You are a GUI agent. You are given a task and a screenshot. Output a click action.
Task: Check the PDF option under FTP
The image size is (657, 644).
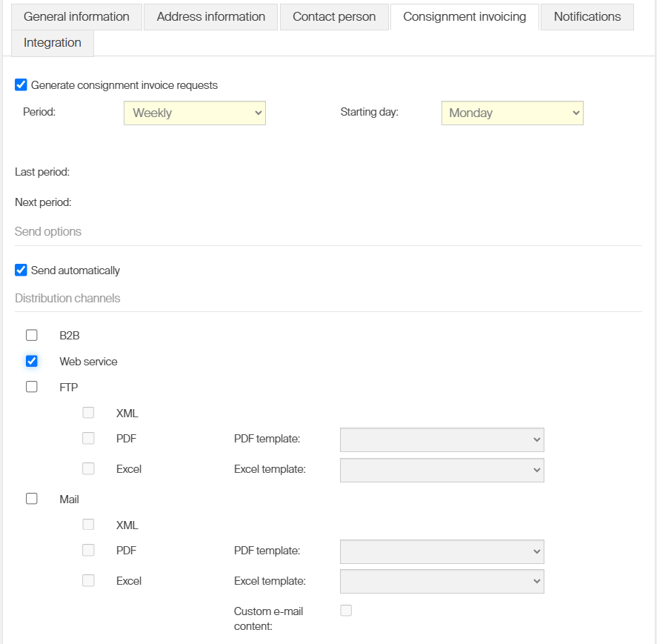[x=88, y=438]
